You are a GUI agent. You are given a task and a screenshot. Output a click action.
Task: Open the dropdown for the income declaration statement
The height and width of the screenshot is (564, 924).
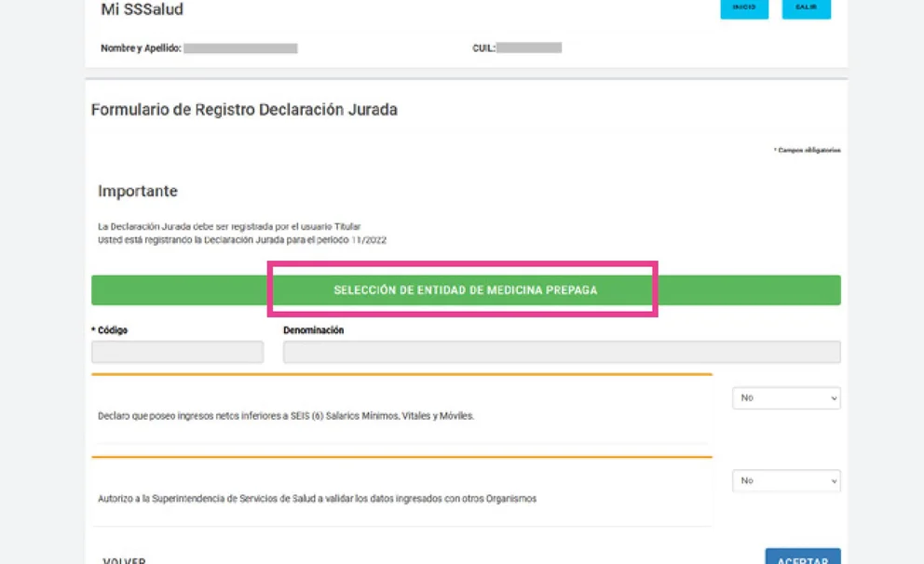[785, 397]
